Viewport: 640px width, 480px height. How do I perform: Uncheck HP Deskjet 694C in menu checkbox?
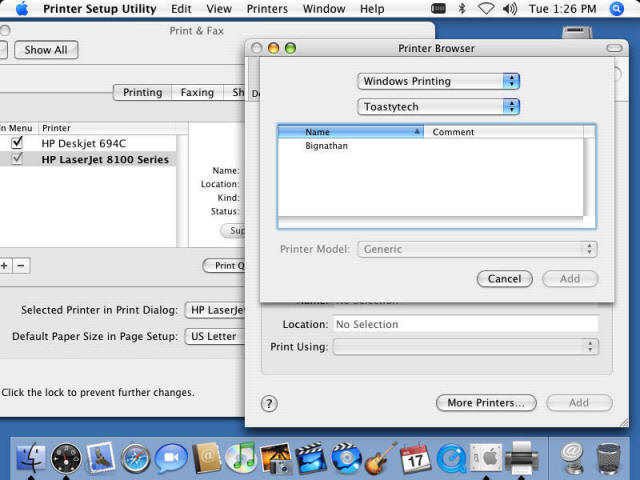point(16,143)
